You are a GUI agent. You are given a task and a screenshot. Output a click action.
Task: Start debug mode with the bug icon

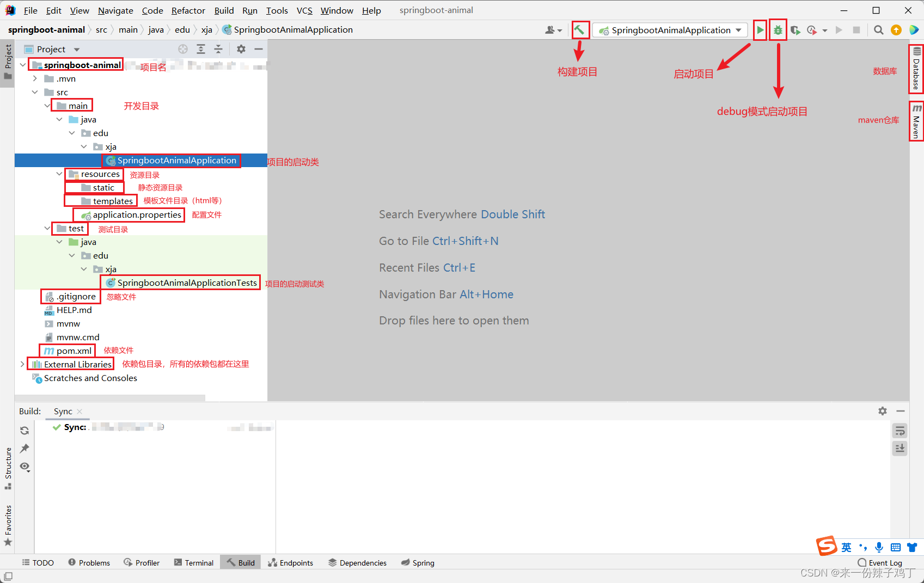point(778,30)
